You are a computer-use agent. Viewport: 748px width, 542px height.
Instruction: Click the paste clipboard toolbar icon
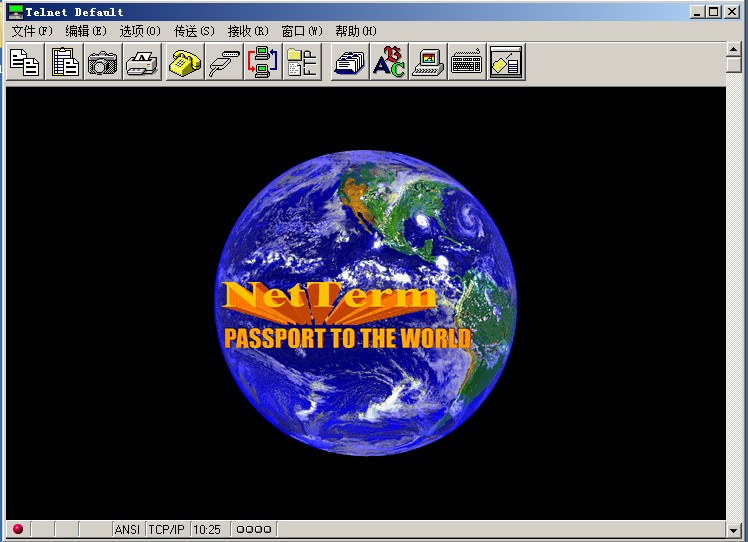(x=64, y=62)
